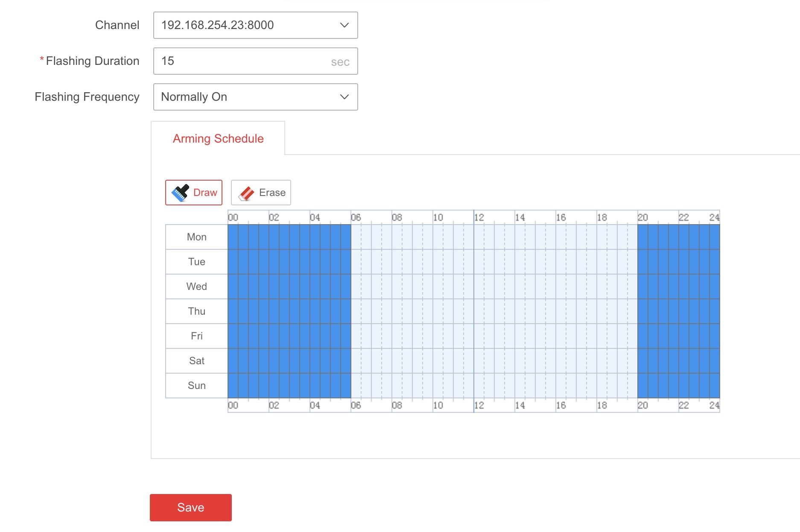Click the Tue row label
800x532 pixels.
(196, 262)
